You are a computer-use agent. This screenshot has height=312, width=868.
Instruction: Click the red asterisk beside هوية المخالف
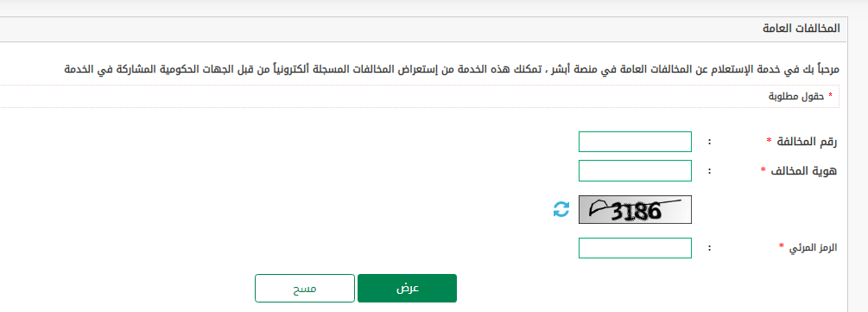click(763, 169)
